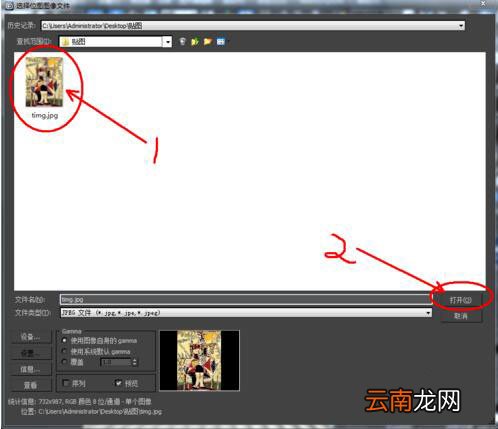
Task: Click the 统计信息 statistics text line
Action: click(x=80, y=401)
